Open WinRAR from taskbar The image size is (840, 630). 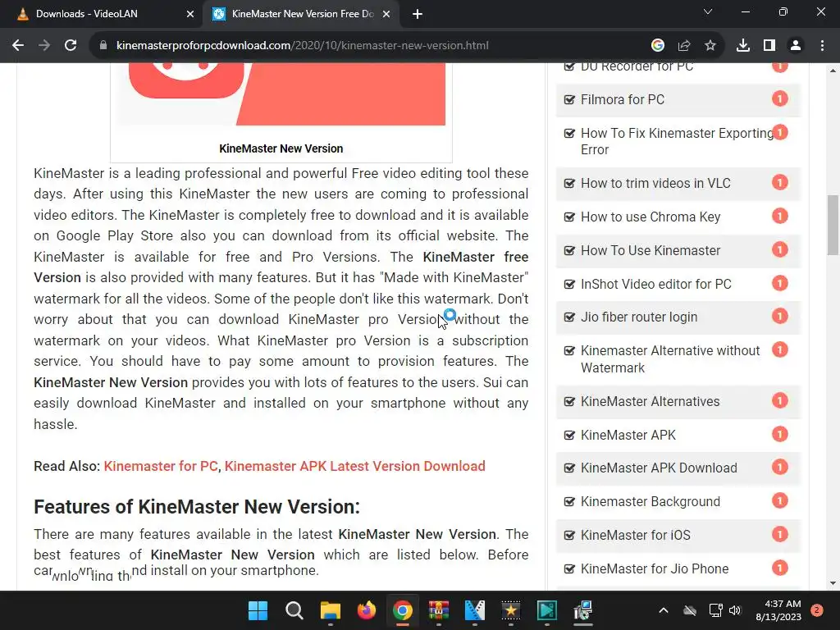(x=438, y=610)
